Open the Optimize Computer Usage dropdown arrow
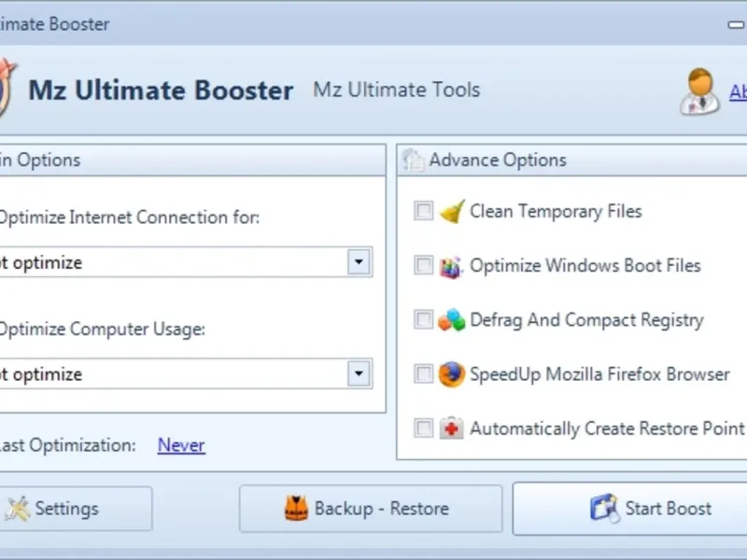The height and width of the screenshot is (560, 747). (359, 373)
